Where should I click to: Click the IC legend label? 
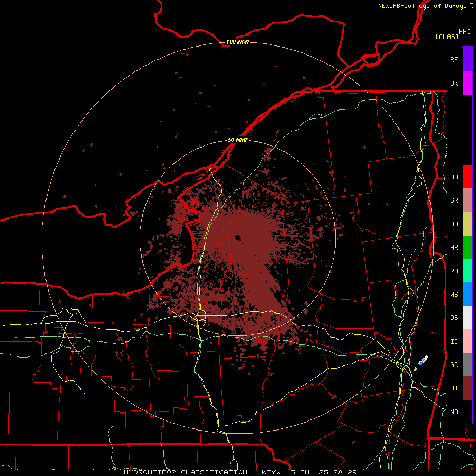(454, 342)
